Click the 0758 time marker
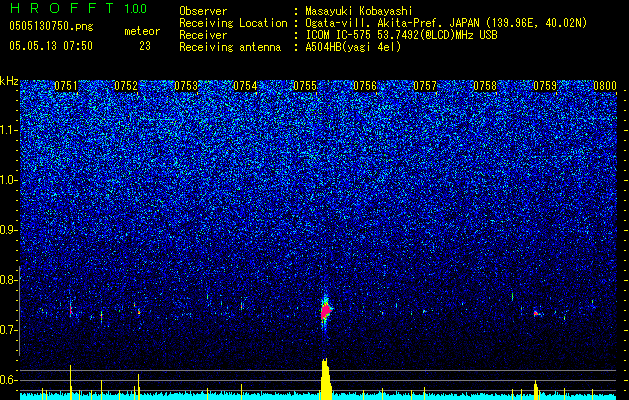The height and width of the screenshot is (400, 629). point(485,86)
